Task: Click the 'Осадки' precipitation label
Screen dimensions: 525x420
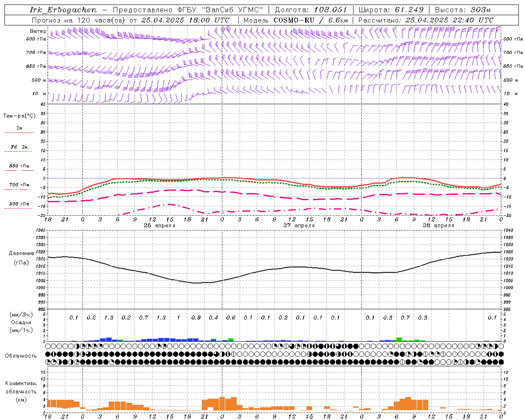Action: point(21,322)
